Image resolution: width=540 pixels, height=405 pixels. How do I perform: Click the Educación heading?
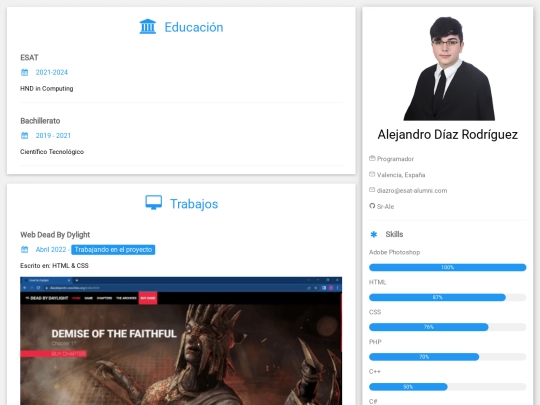click(194, 27)
